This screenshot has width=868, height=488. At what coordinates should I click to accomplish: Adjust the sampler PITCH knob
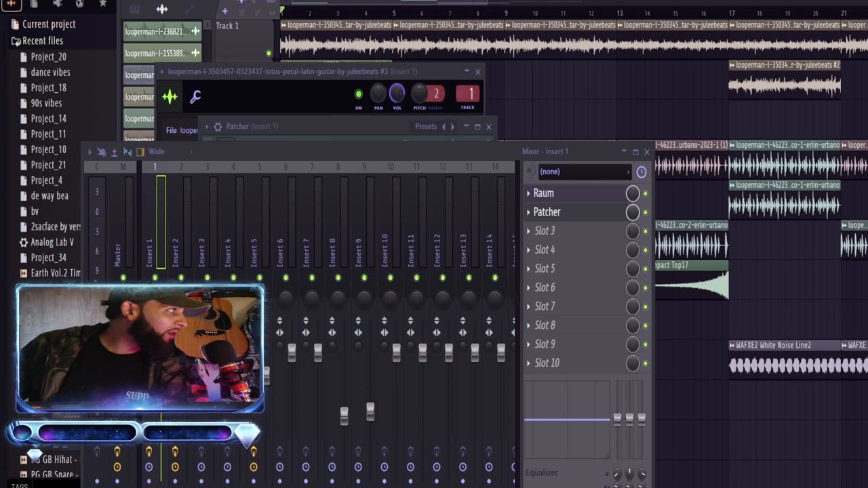419,93
